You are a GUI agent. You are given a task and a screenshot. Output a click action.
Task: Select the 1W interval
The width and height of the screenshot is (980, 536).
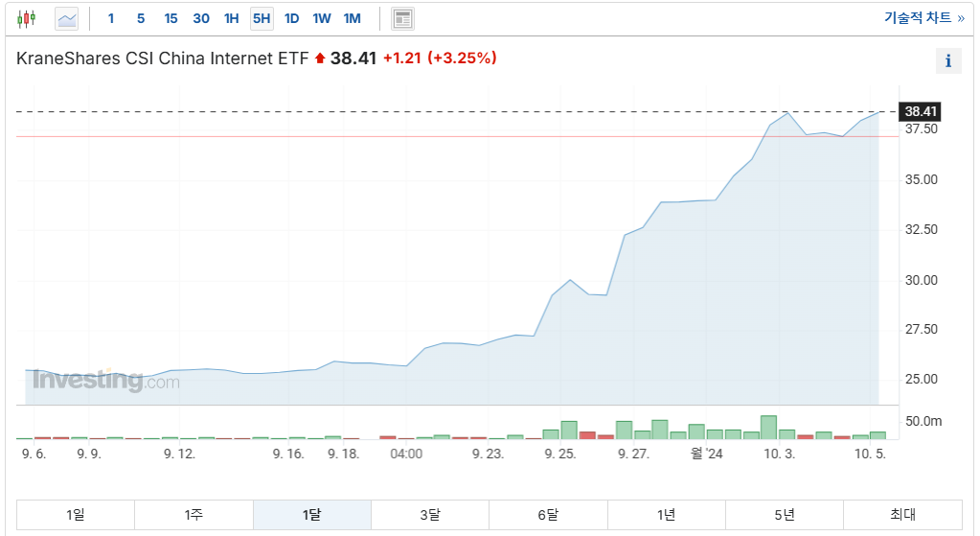coord(322,19)
